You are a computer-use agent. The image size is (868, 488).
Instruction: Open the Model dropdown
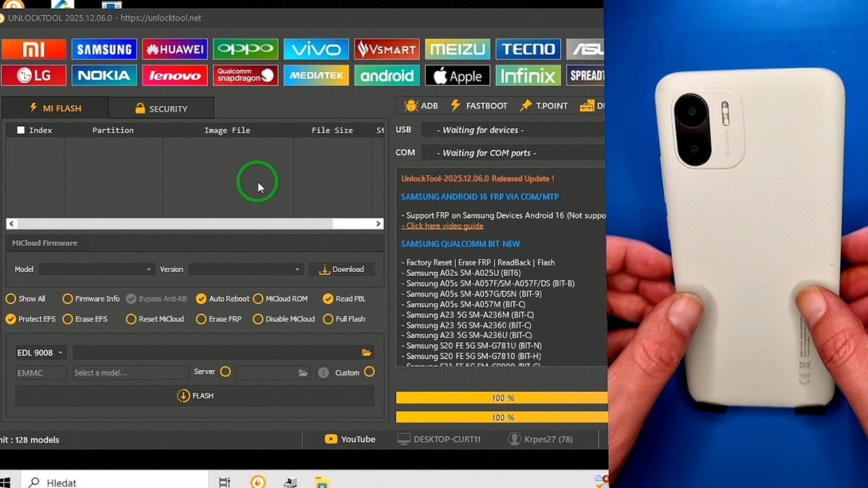point(96,269)
